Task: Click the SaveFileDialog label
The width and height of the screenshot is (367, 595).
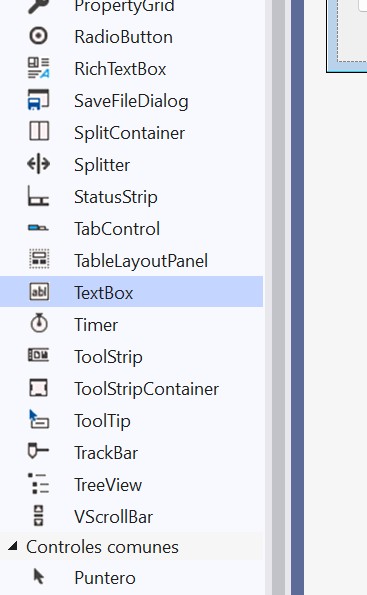Action: click(131, 102)
